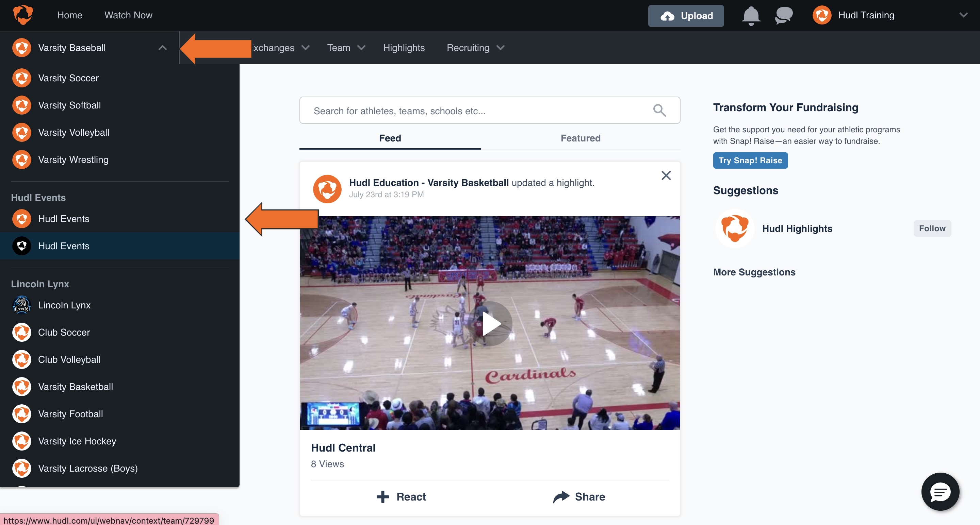Screen dimensions: 980x525
Task: Click the Varsity Softball team icon
Action: tap(22, 105)
